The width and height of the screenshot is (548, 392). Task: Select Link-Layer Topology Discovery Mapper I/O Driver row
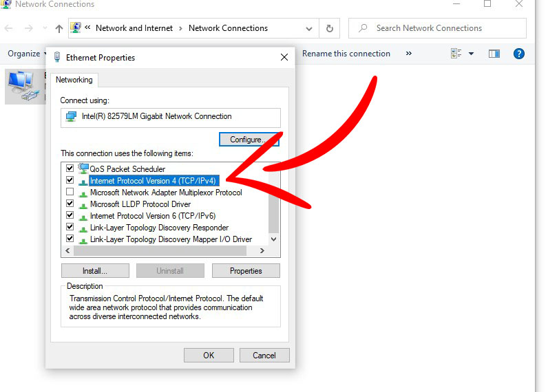pos(171,239)
